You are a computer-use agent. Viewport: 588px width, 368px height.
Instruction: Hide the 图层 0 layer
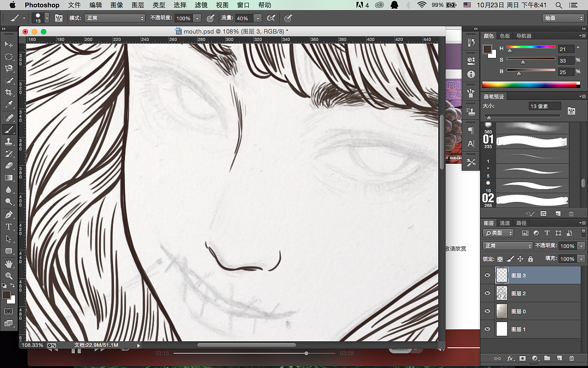(487, 311)
